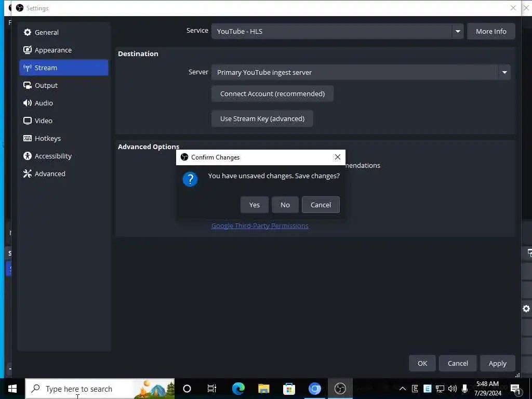Open the notification center icon
The height and width of the screenshot is (399, 532).
click(515, 389)
